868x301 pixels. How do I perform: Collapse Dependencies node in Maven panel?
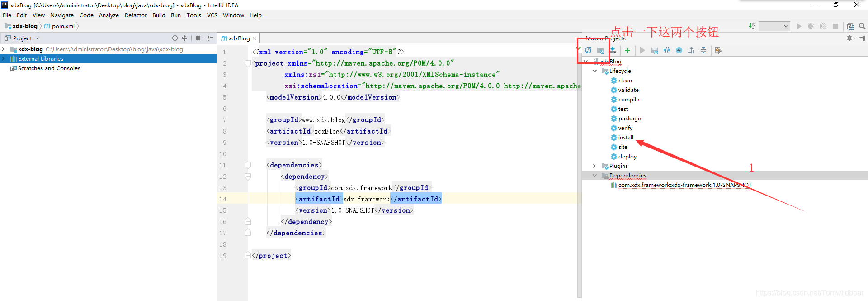click(x=595, y=176)
